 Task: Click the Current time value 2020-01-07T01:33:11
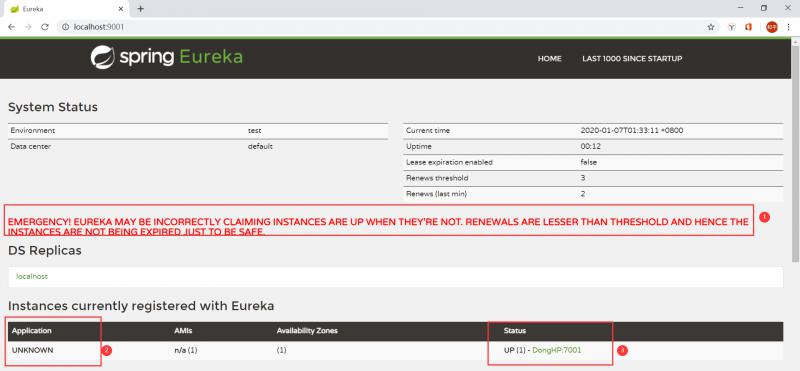tap(632, 130)
